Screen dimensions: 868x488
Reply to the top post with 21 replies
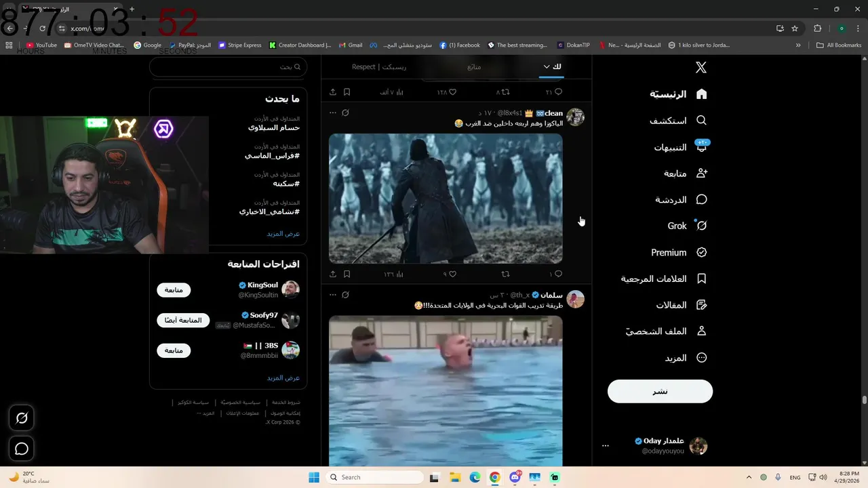click(555, 91)
